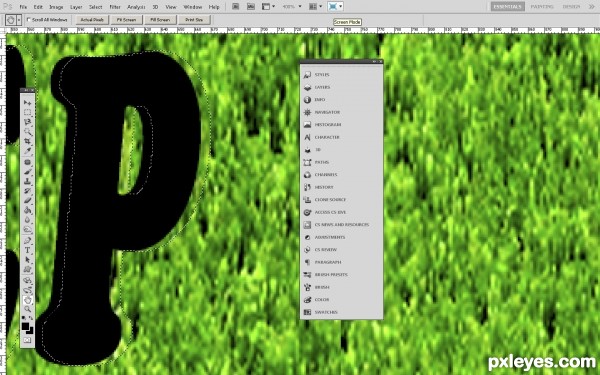The width and height of the screenshot is (600, 375).
Task: Swap foreground and background colors
Action: pyautogui.click(x=31, y=318)
